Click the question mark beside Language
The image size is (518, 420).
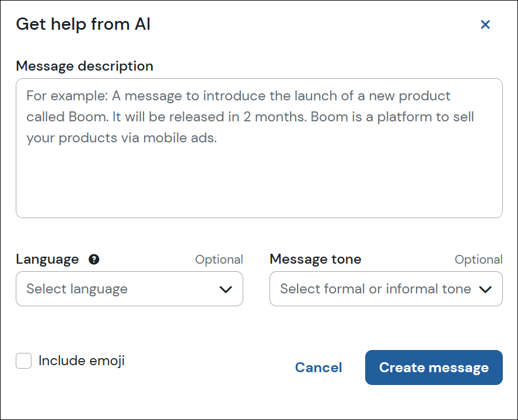[94, 259]
